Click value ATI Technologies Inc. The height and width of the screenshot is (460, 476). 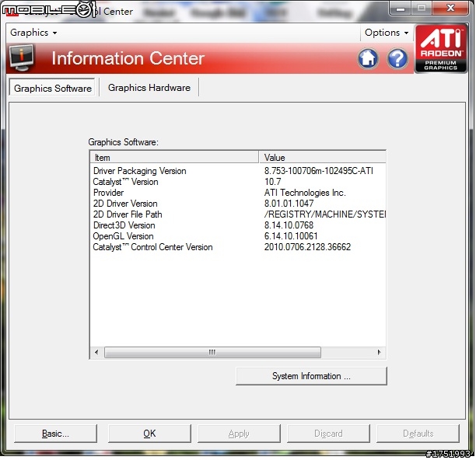(x=305, y=193)
